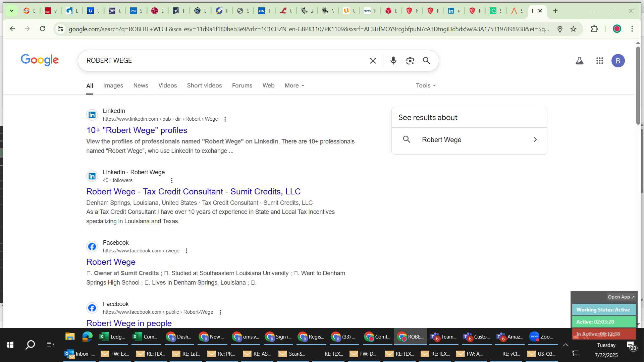The height and width of the screenshot is (362, 644).
Task: Select the All results tab
Action: click(90, 86)
